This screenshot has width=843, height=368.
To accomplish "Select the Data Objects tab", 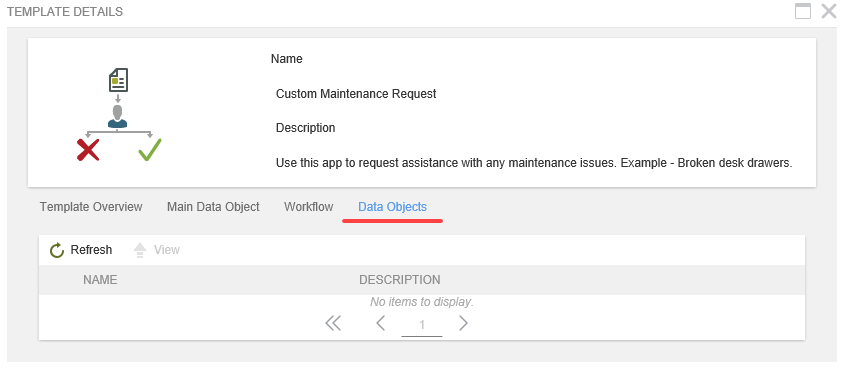I will 392,207.
